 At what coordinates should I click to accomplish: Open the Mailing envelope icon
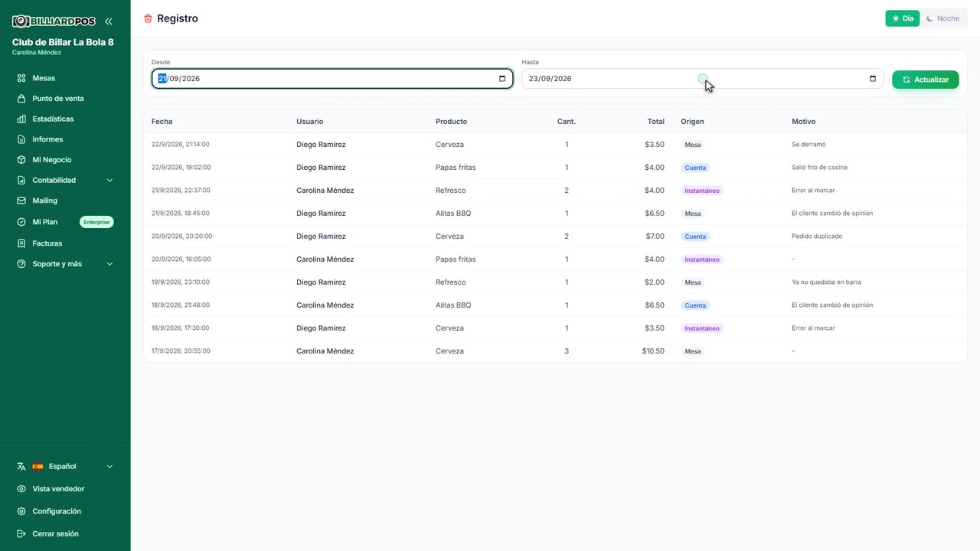[x=21, y=201]
